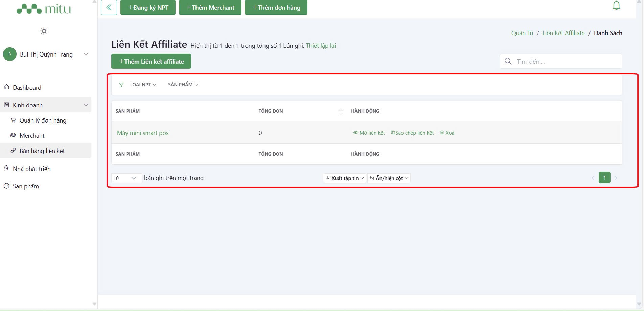Expand Xuất tập tin export dropdown

(344, 178)
